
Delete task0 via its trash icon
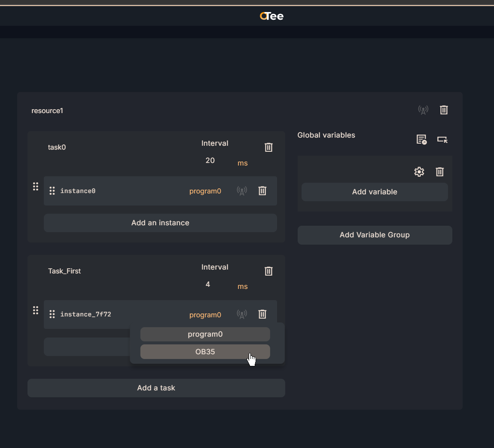coord(268,147)
